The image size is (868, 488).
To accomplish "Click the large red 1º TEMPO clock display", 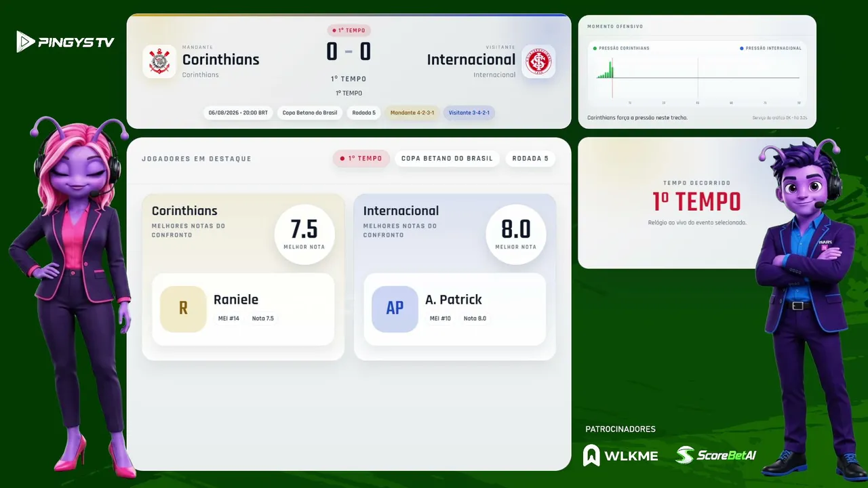I will 697,202.
